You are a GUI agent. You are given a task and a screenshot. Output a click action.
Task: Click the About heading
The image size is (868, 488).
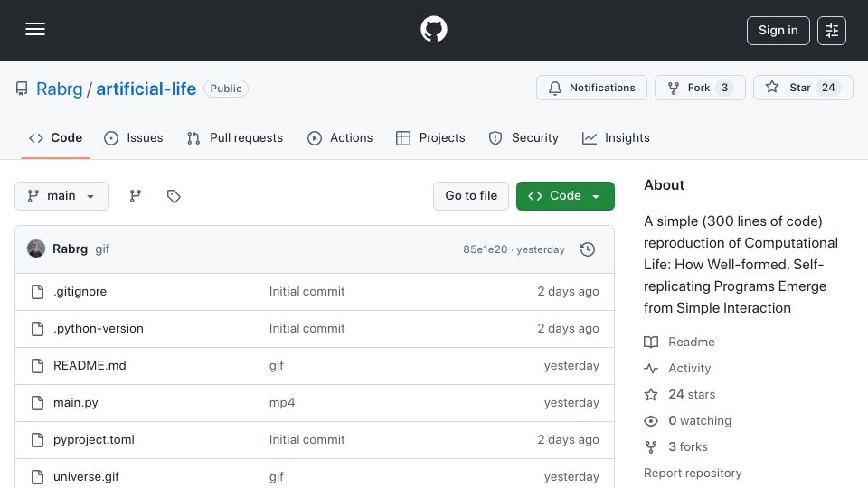click(x=664, y=185)
